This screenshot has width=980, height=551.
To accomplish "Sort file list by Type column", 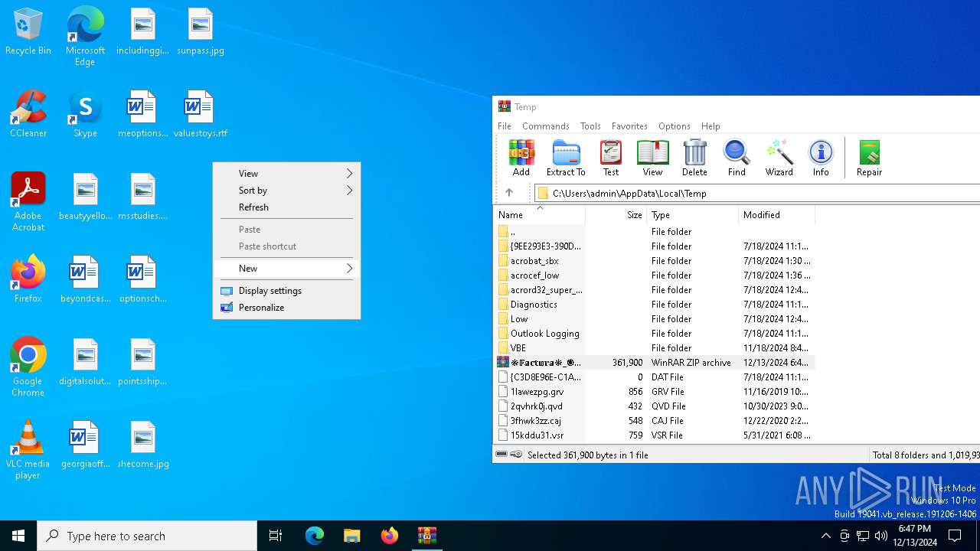I will click(693, 215).
